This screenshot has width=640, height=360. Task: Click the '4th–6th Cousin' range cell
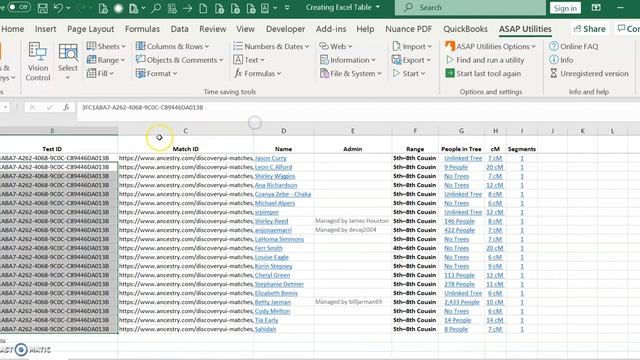[415, 248]
